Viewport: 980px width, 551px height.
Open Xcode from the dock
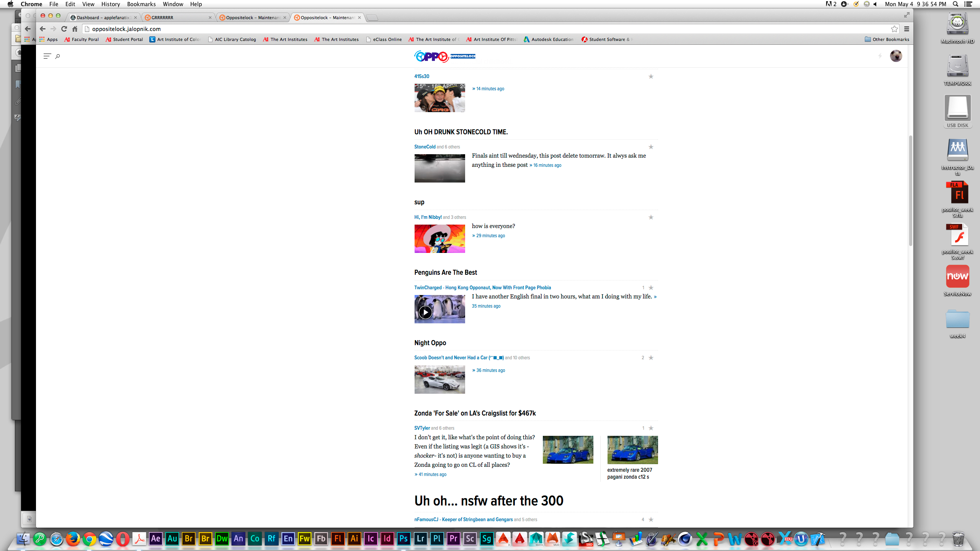tap(817, 539)
